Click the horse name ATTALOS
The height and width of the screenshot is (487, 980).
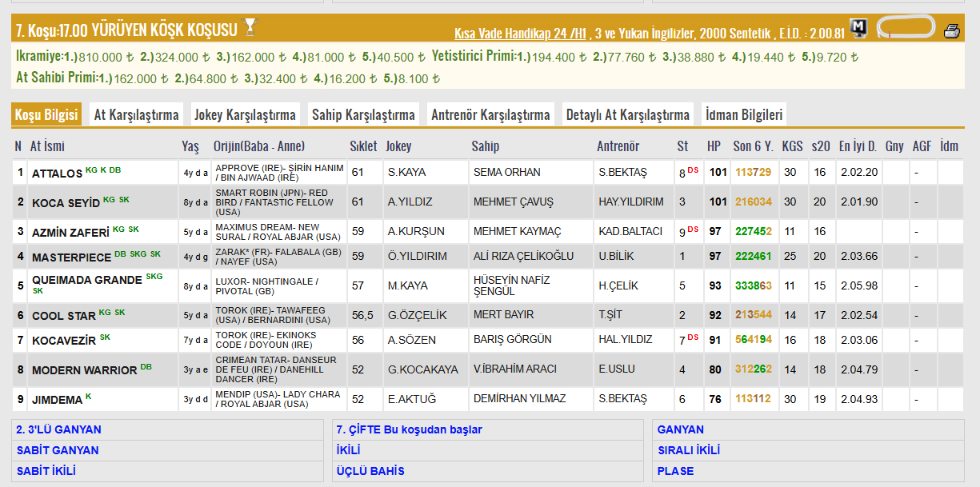(x=57, y=173)
